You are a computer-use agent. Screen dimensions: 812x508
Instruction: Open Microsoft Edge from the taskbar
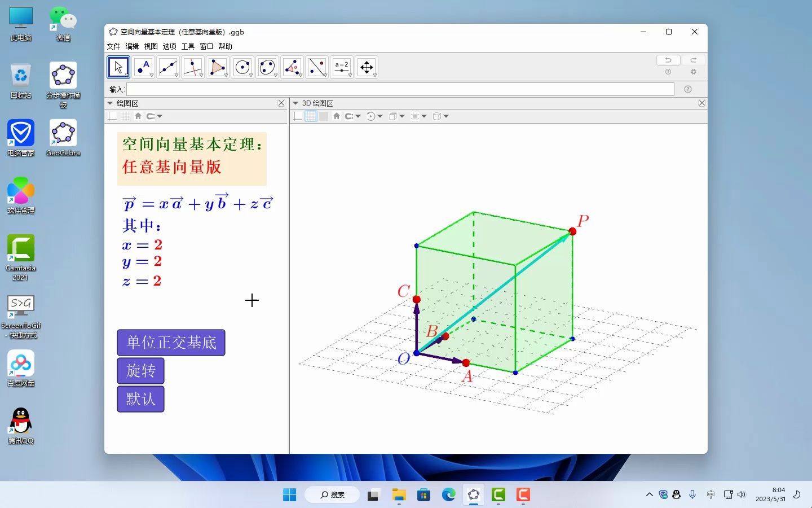tap(449, 495)
